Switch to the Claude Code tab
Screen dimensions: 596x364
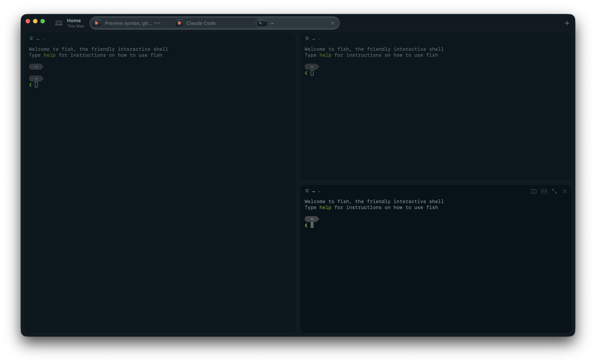214,23
